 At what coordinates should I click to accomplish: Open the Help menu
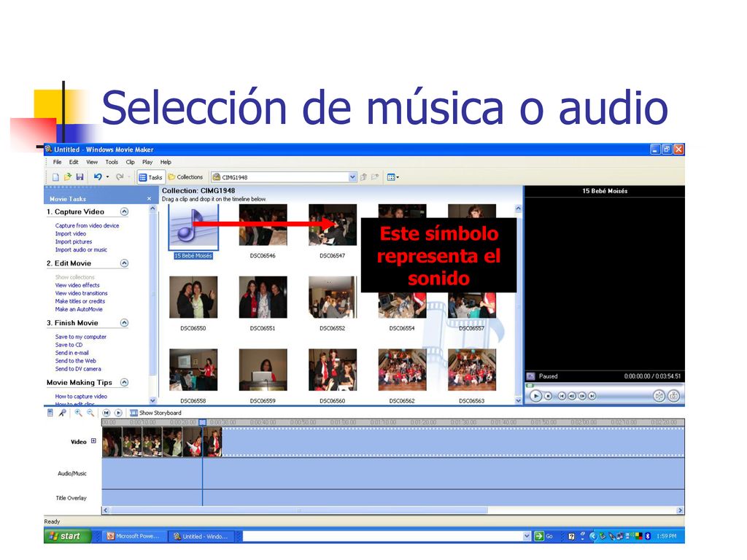166,162
